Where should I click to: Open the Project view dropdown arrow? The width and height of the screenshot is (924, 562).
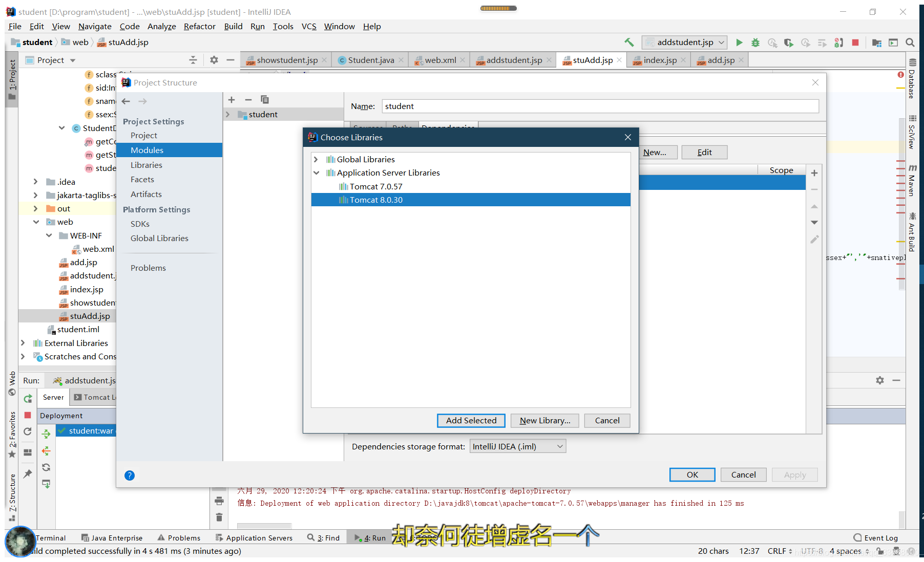coord(73,60)
